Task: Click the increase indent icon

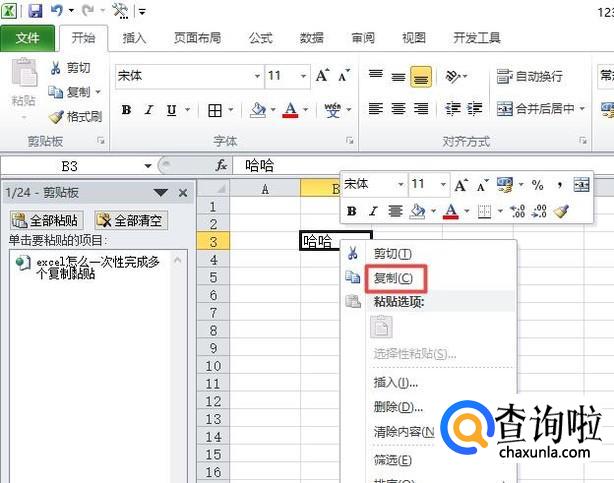Action: (475, 109)
